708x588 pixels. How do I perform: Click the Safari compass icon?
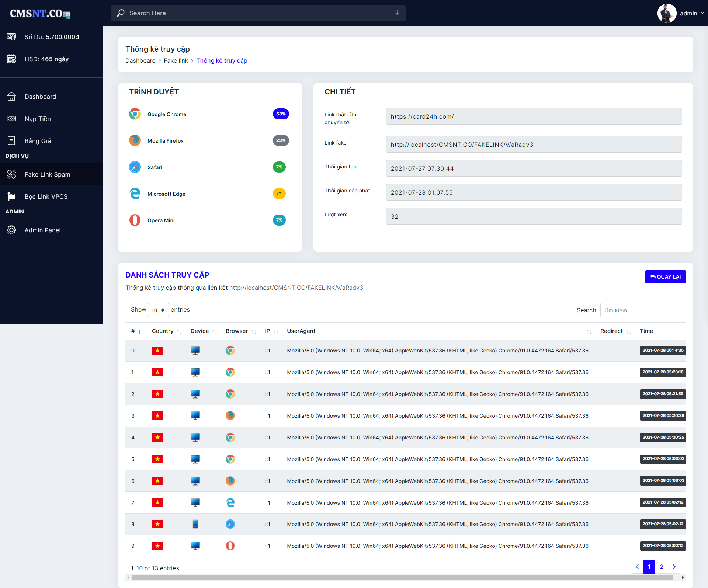[135, 167]
